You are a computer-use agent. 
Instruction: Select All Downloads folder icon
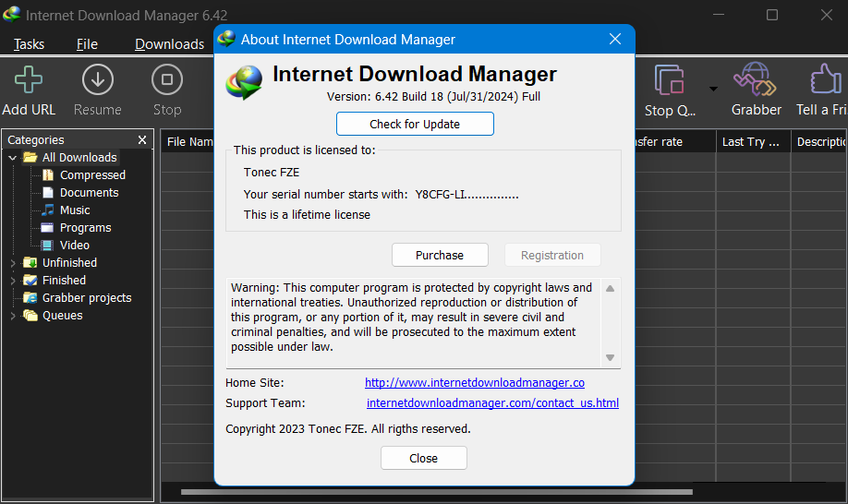(x=30, y=157)
